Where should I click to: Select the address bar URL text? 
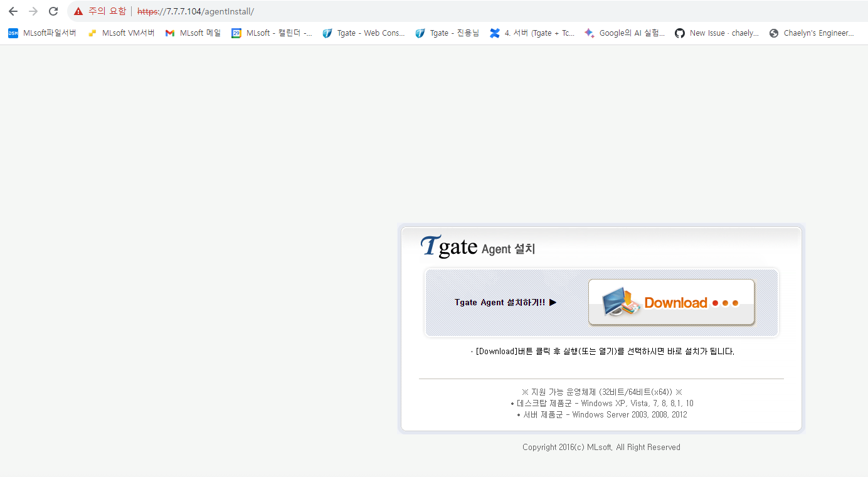196,11
